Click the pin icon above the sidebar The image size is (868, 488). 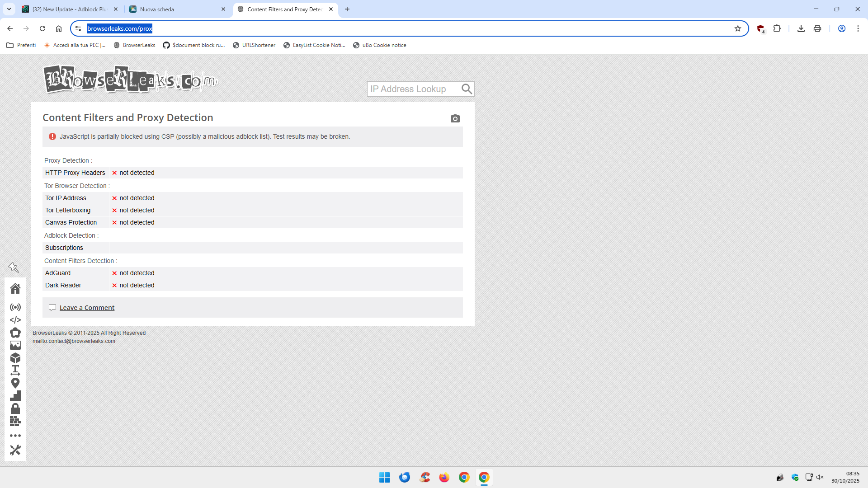tap(14, 267)
